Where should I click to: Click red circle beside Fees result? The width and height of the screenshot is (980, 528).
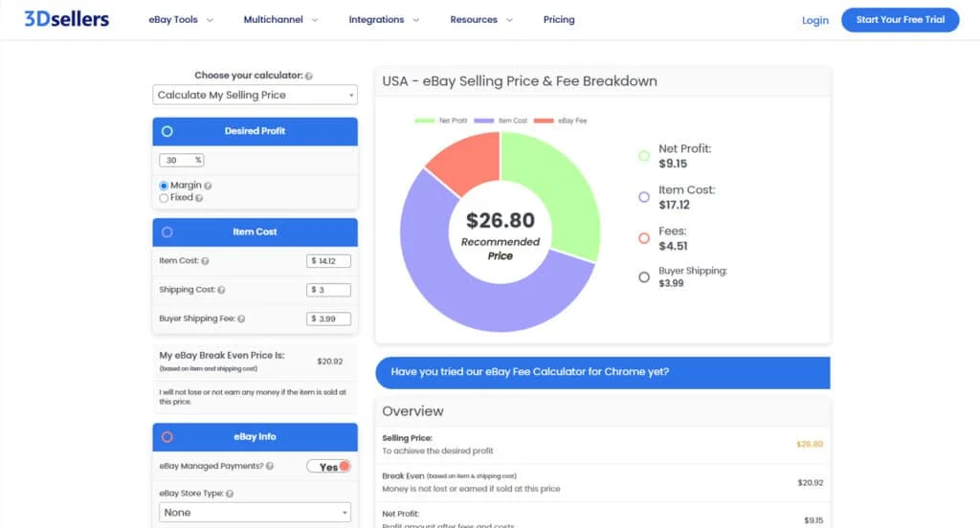tap(644, 238)
